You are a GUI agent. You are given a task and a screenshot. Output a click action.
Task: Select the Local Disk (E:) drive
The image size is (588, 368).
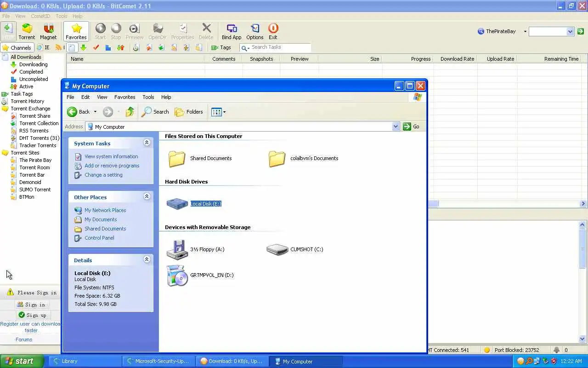[x=194, y=204]
